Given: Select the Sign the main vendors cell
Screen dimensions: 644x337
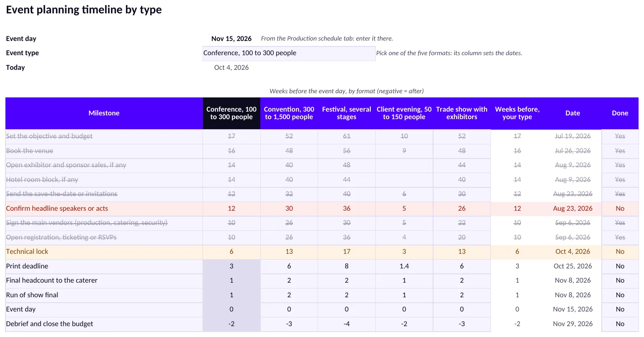Looking at the screenshot, I should (x=104, y=223).
